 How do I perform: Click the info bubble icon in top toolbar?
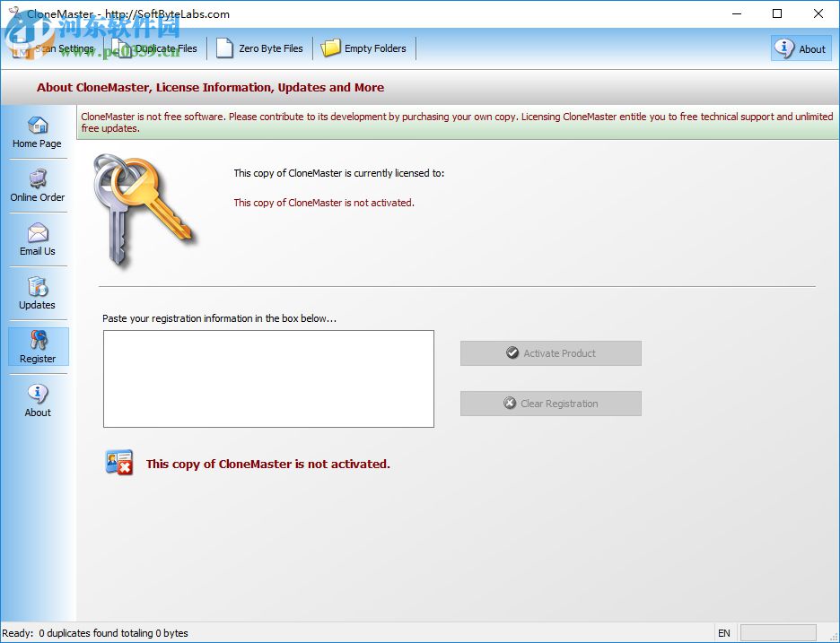click(784, 48)
